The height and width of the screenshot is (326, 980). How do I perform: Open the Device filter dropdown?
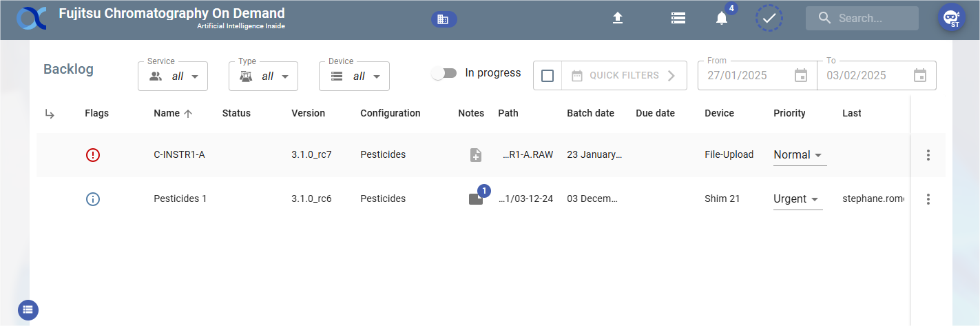(354, 77)
